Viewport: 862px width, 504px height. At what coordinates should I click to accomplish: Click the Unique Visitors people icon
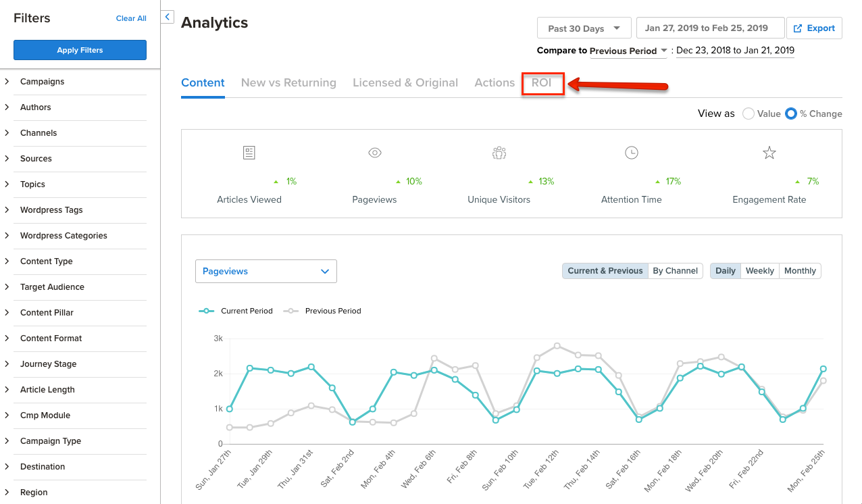pyautogui.click(x=499, y=153)
